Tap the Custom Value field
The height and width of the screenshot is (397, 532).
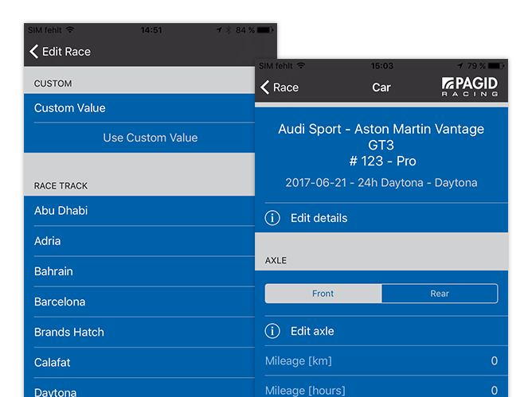[139, 108]
